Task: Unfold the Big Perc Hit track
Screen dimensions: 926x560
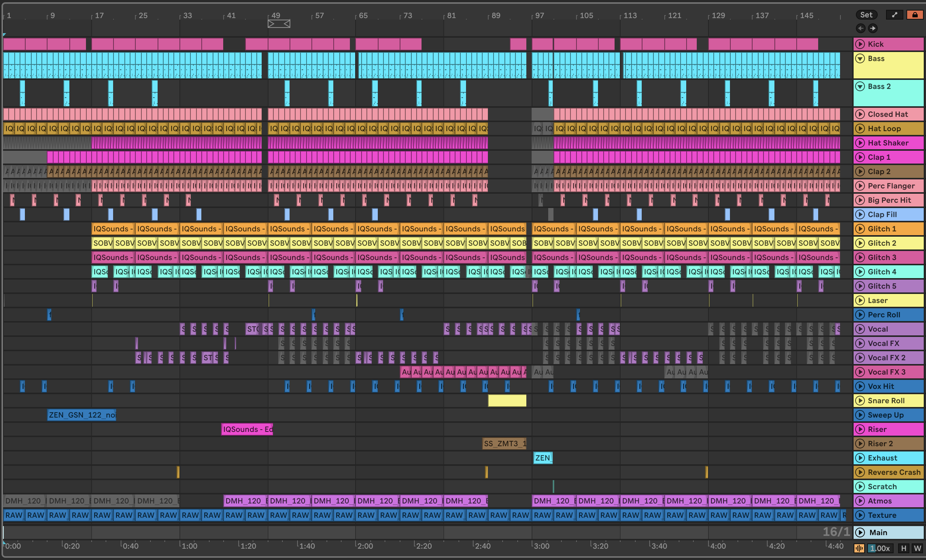Action: 860,200
